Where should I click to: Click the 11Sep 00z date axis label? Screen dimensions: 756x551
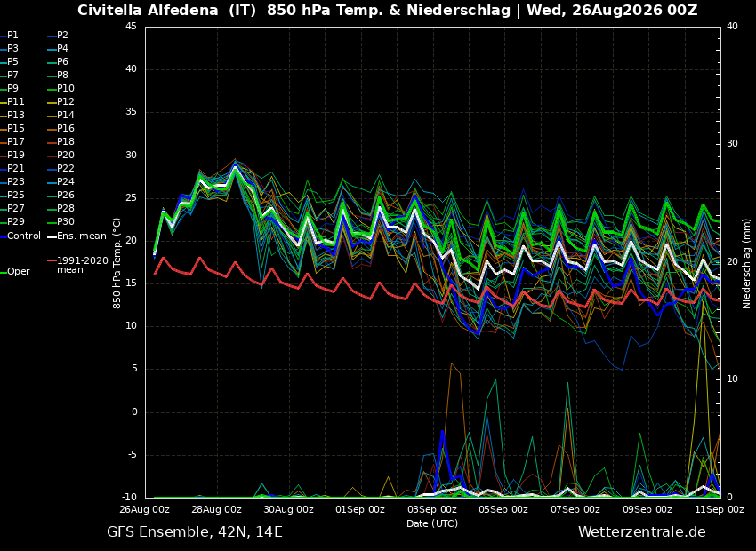point(719,509)
